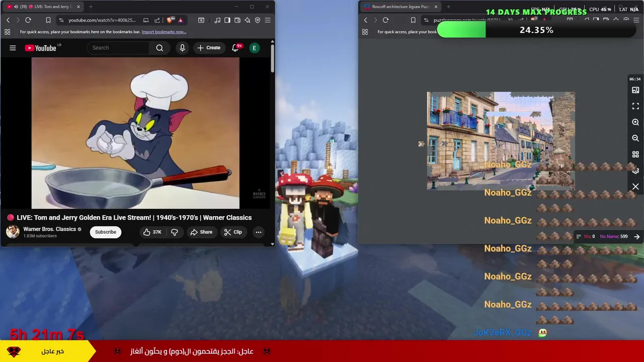The height and width of the screenshot is (362, 644).
Task: Open YouTube account avatar E
Action: tap(255, 48)
